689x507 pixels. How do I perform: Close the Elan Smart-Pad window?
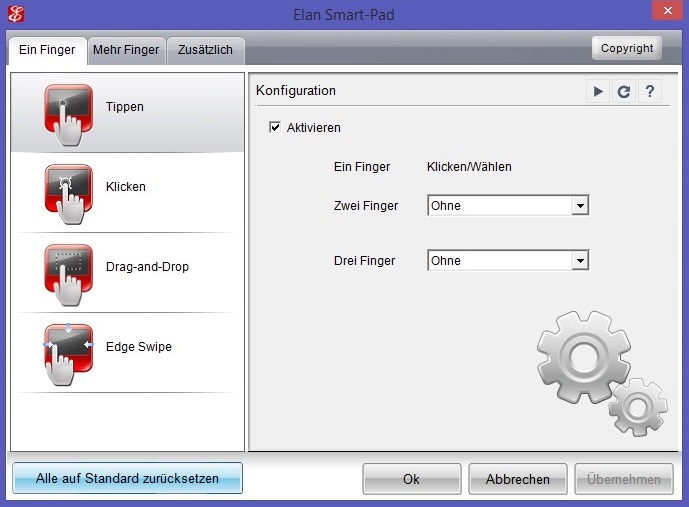[x=667, y=11]
